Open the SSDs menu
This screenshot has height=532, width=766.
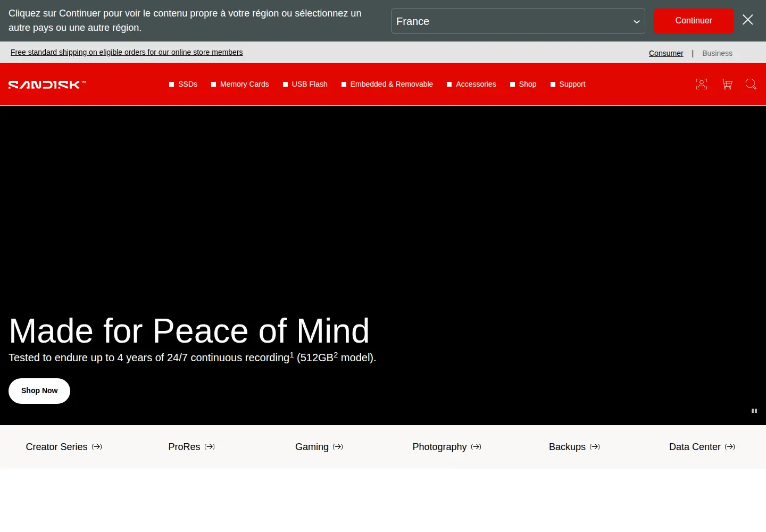pos(183,84)
